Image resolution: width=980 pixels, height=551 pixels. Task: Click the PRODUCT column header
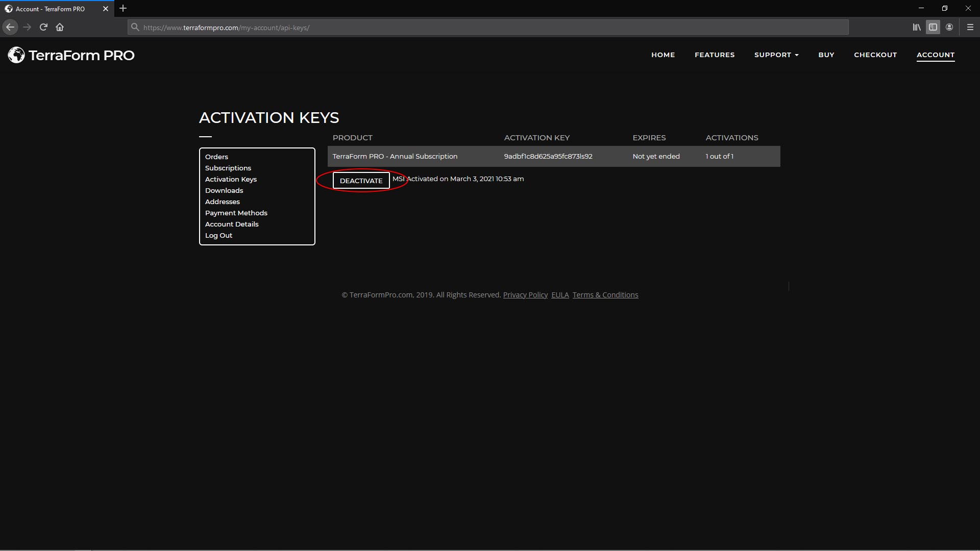tap(353, 138)
